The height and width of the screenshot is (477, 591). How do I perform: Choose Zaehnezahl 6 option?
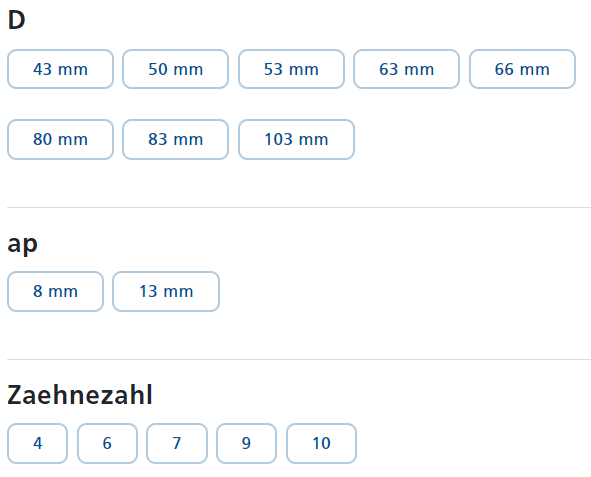tap(107, 443)
